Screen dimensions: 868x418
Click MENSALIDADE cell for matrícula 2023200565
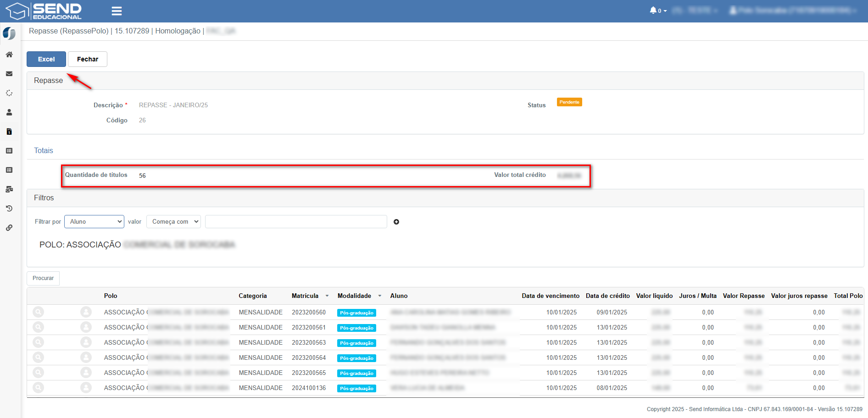click(261, 373)
